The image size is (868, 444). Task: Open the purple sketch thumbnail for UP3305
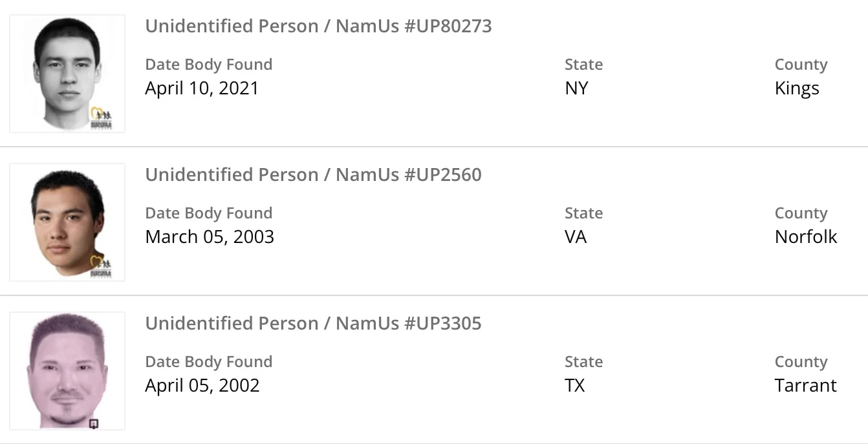coord(67,370)
